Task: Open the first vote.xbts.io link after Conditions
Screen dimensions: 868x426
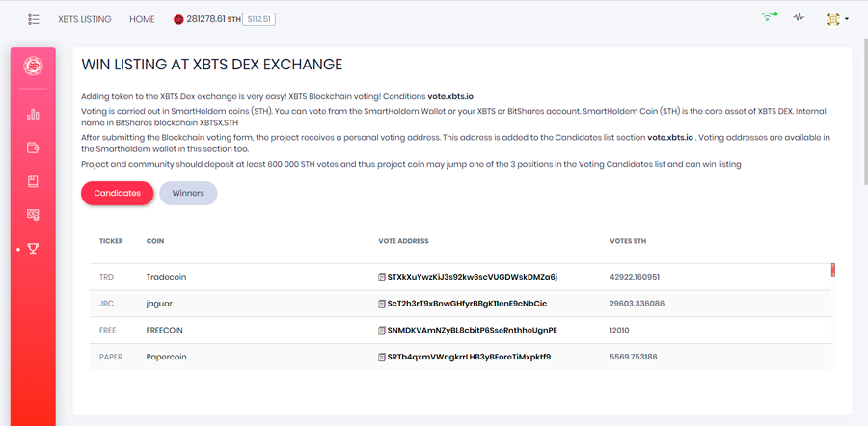Action: (450, 96)
